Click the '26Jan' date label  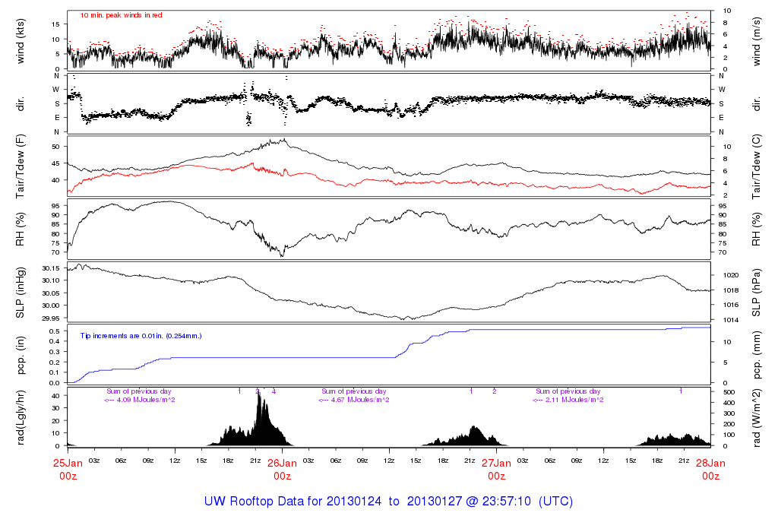click(x=283, y=464)
